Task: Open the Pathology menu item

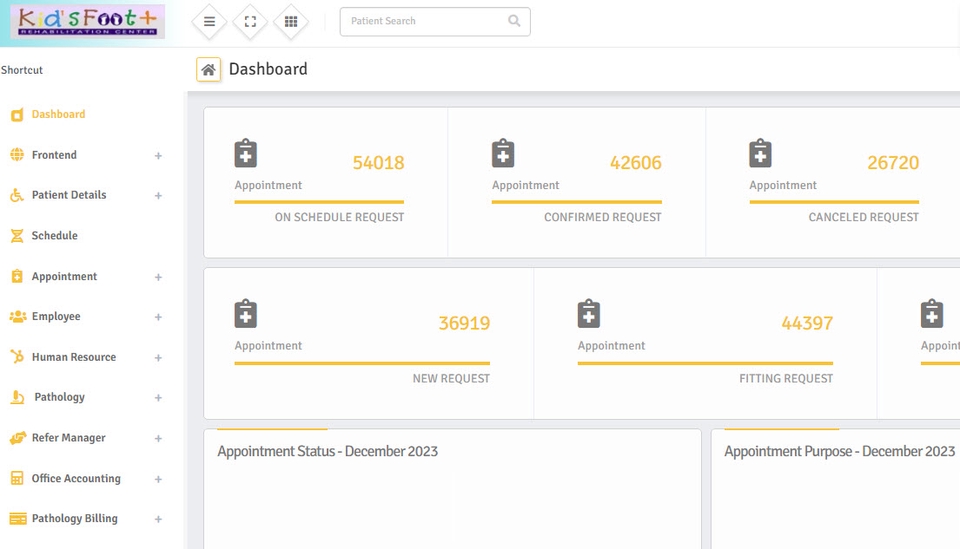Action: coord(59,397)
